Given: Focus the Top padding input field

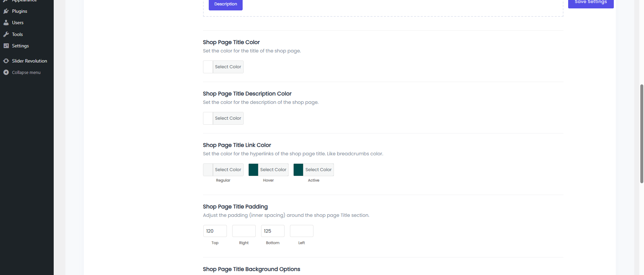Looking at the screenshot, I should [215, 231].
